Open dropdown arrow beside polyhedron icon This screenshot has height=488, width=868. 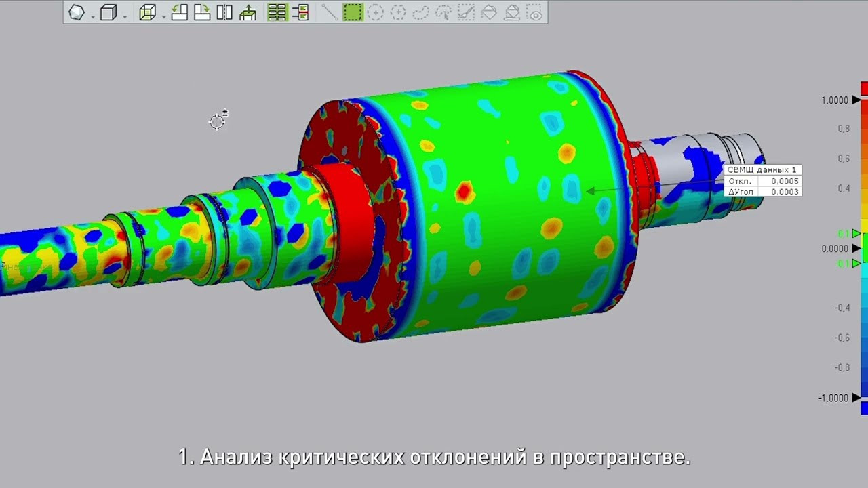tap(93, 16)
